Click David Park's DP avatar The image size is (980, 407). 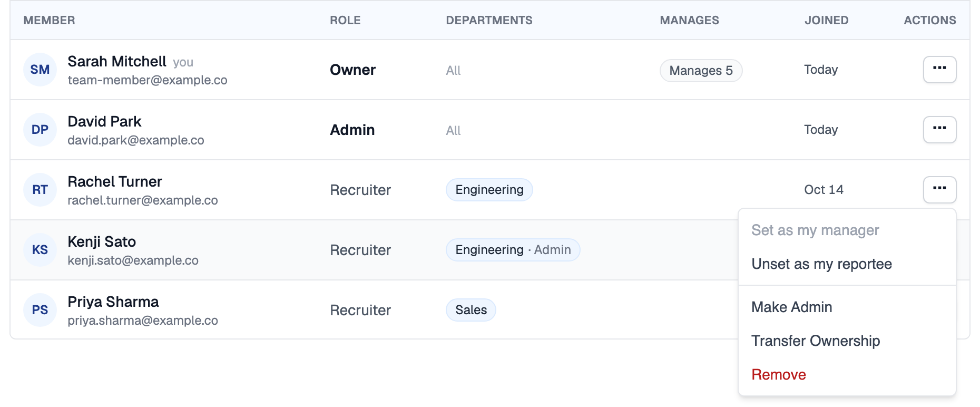pyautogui.click(x=40, y=130)
